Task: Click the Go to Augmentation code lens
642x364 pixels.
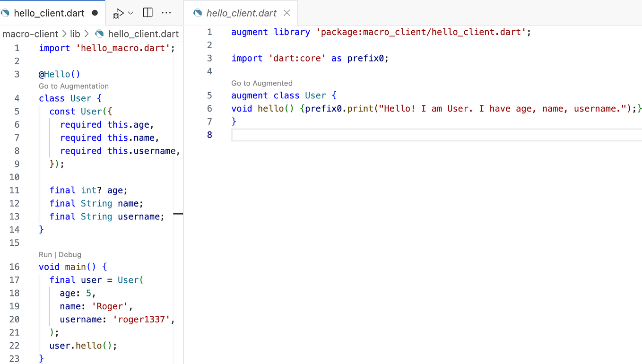Action: pyautogui.click(x=73, y=86)
